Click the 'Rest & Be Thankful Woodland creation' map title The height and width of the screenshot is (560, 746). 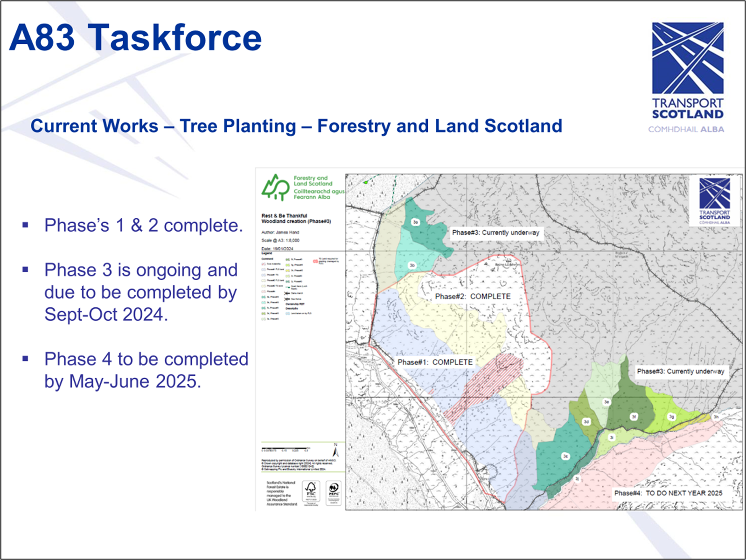(x=296, y=218)
